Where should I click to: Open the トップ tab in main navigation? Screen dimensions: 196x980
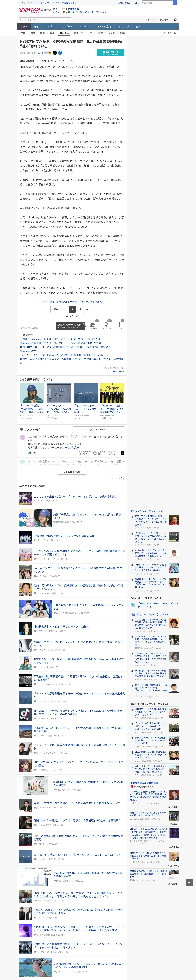pos(24,27)
